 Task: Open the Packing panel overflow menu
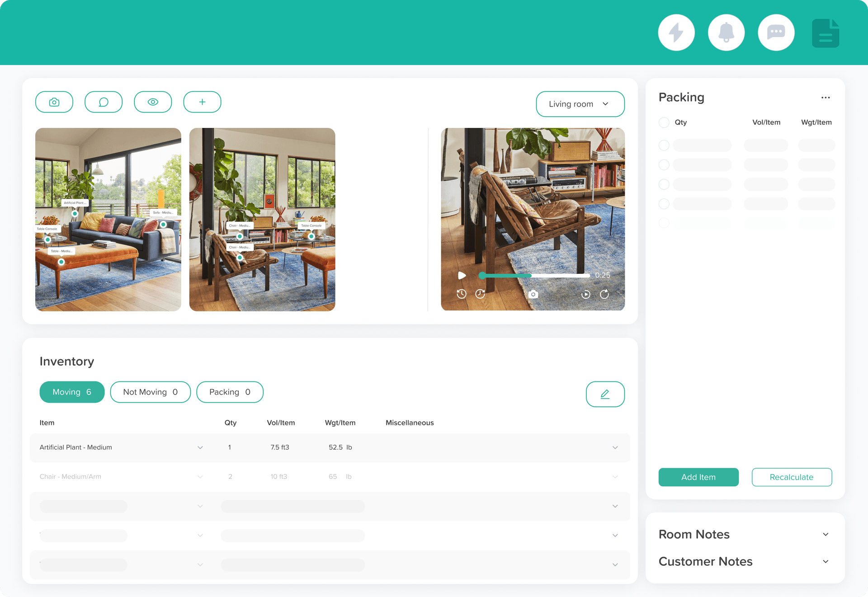[x=826, y=97]
